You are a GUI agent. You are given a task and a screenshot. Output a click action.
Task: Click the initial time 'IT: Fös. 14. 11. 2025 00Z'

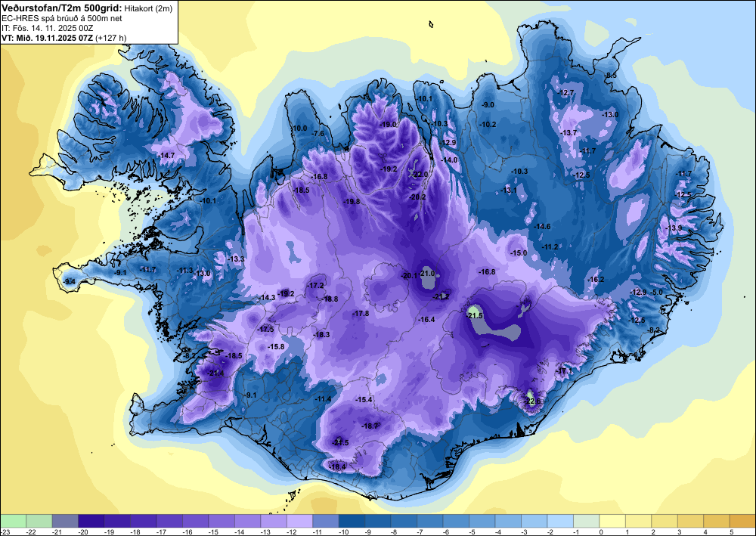click(47, 28)
